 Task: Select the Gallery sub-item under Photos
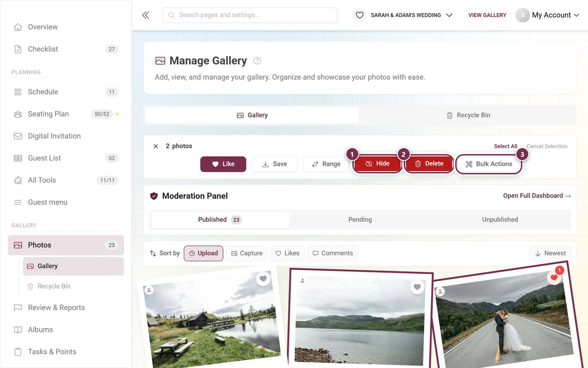pos(73,266)
